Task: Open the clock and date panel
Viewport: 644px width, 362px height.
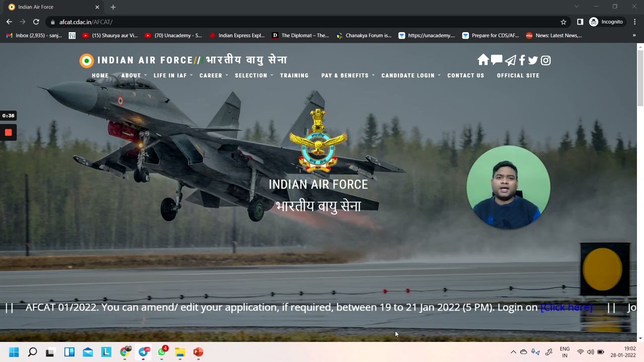Action: (x=623, y=352)
